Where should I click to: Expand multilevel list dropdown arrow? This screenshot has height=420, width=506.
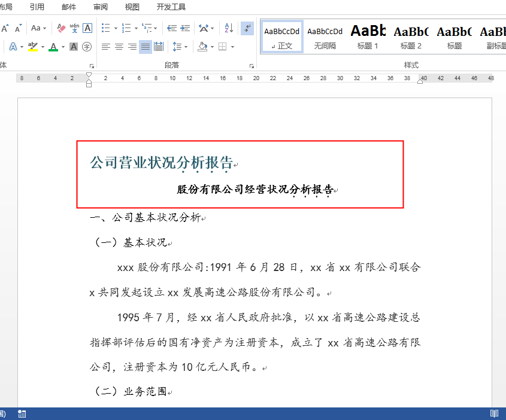156,28
